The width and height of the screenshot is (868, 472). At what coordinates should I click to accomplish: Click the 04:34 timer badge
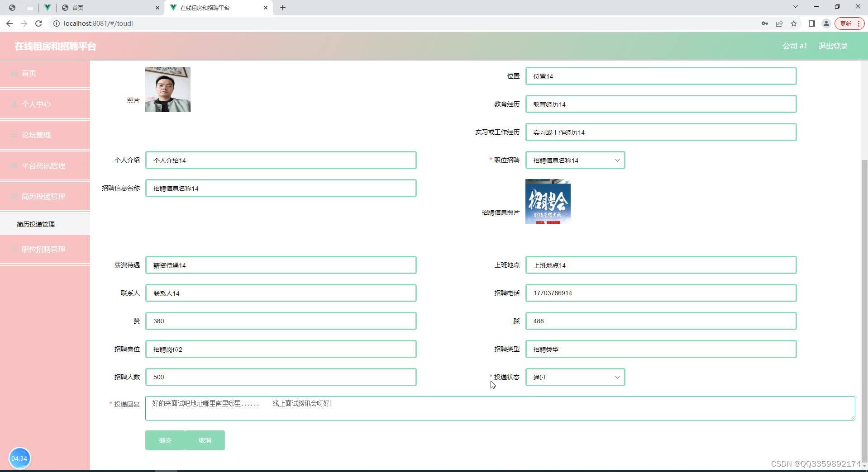19,458
